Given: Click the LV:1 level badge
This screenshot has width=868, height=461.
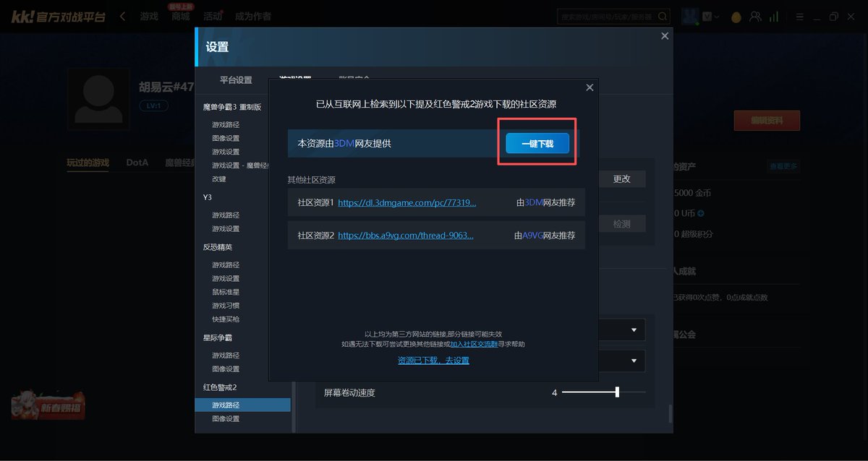Looking at the screenshot, I should click(153, 105).
